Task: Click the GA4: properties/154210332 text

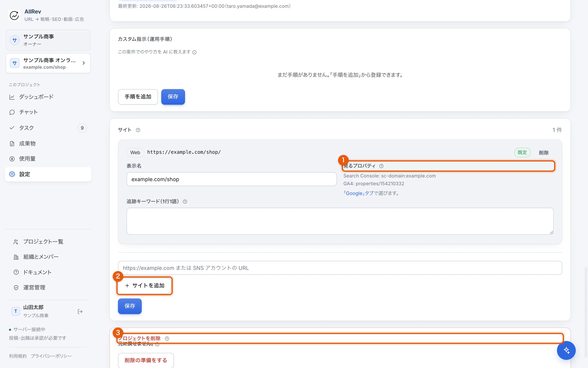Action: 374,184
